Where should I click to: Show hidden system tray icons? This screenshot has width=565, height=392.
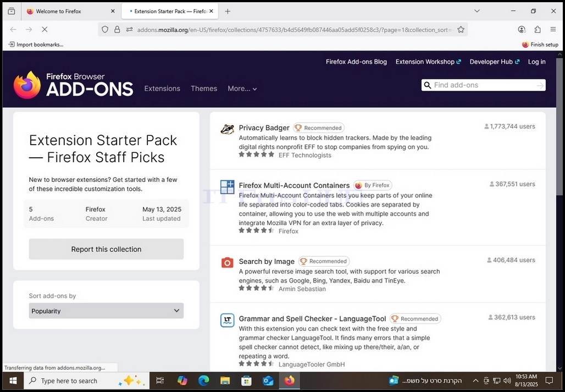(475, 381)
